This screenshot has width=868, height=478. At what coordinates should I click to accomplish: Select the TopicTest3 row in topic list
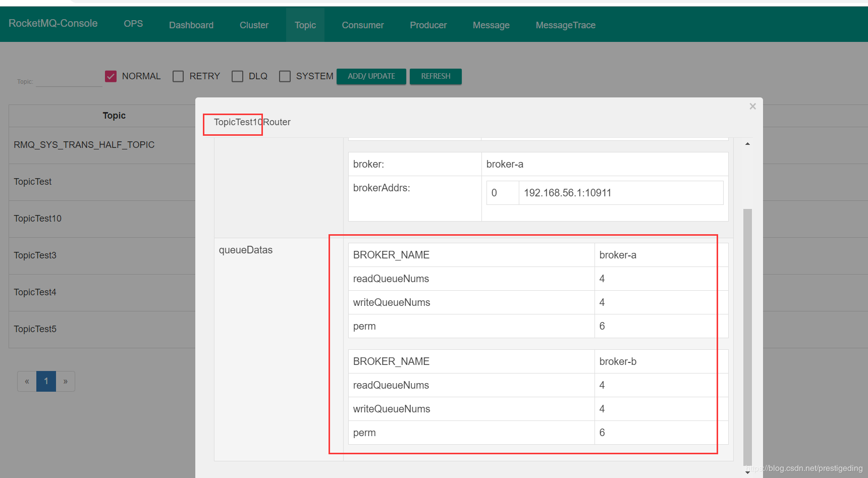[x=35, y=255]
